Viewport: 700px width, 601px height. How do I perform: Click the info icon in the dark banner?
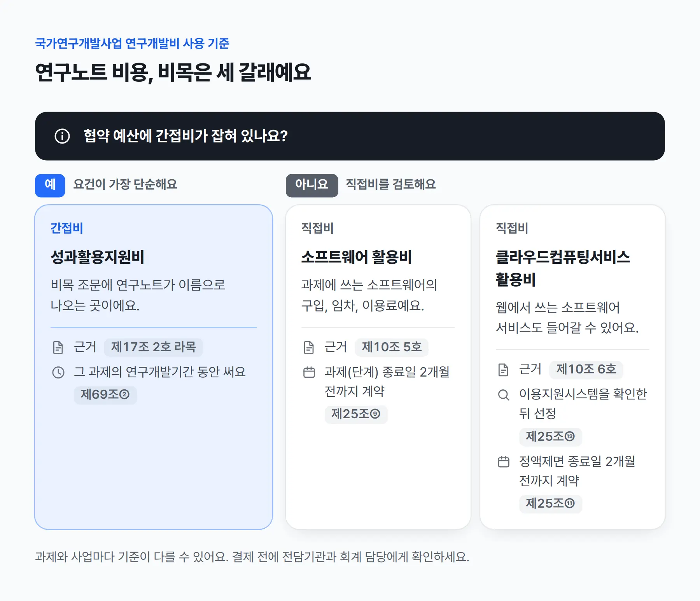tap(62, 136)
